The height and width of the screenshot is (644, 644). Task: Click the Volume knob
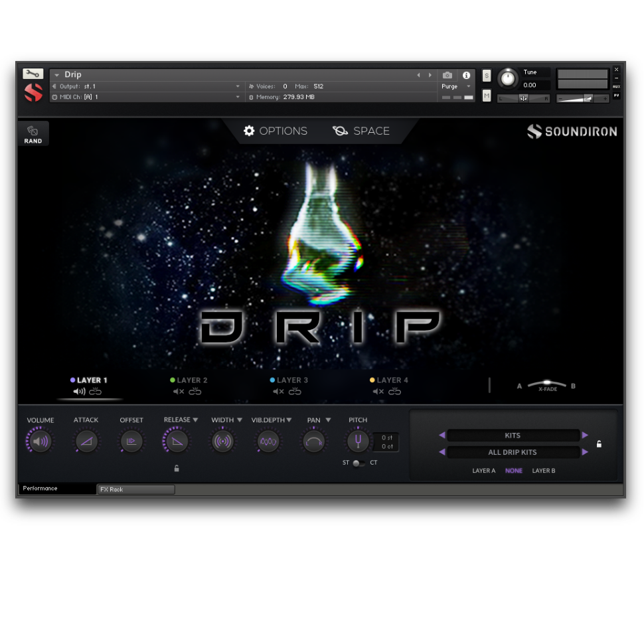tap(40, 442)
